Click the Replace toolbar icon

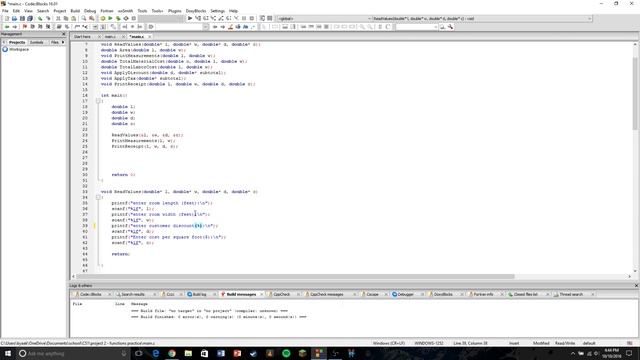pos(91,19)
